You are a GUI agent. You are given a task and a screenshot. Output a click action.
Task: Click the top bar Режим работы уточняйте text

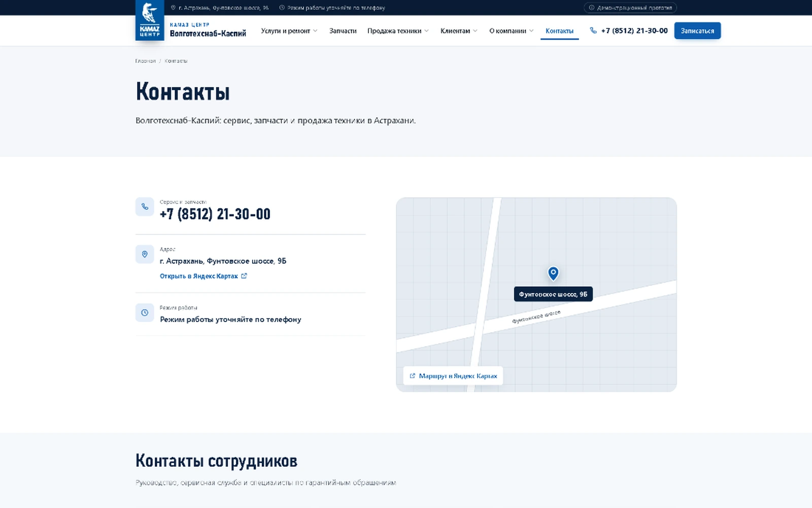coord(336,8)
